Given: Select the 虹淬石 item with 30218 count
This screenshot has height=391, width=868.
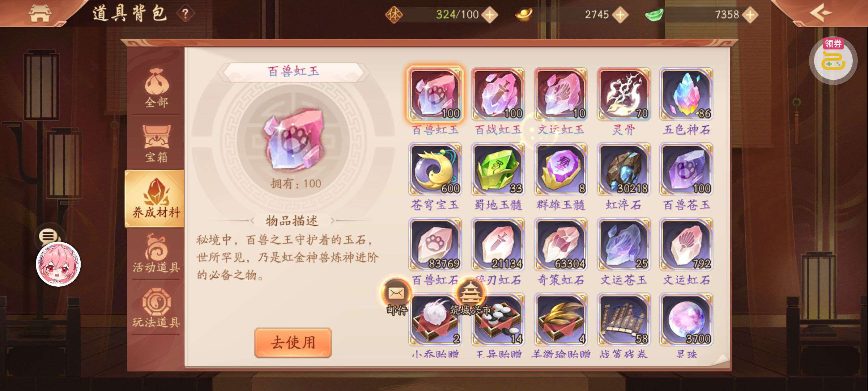Looking at the screenshot, I should (624, 169).
